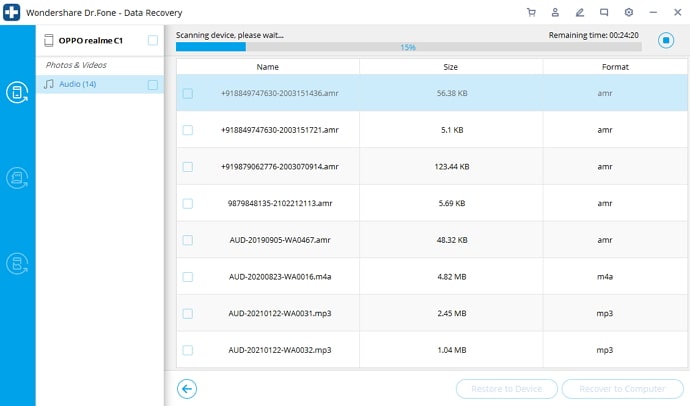Check the AUD-20200823-WA0016.m4a file box

click(188, 277)
